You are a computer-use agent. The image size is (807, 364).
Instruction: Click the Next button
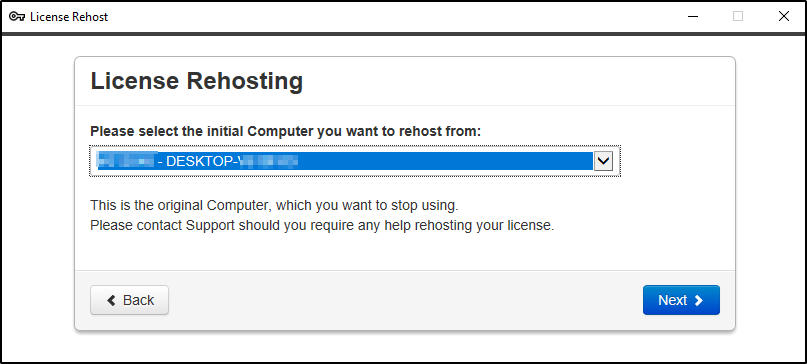tap(681, 300)
